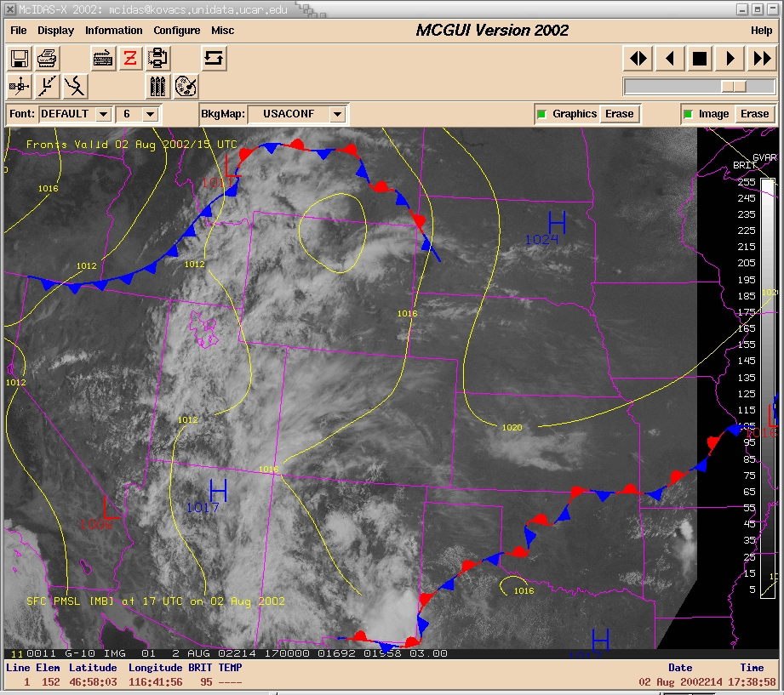
Task: Click the loop arrows refresh icon
Action: point(214,59)
